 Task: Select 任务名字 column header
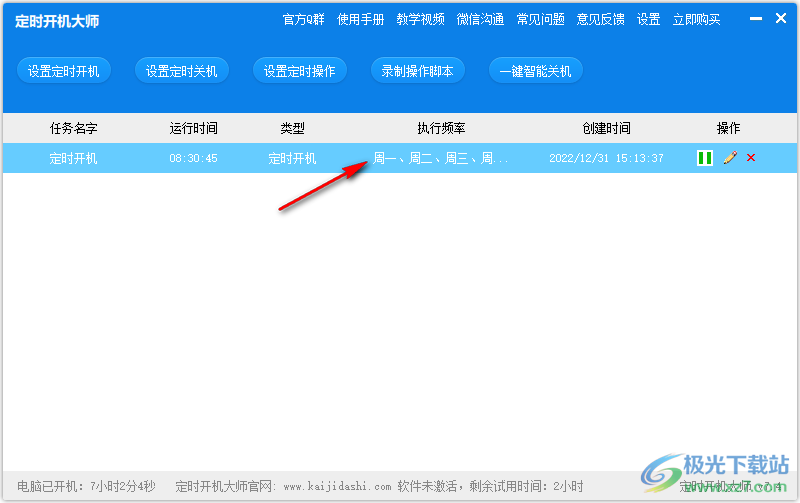point(73,128)
